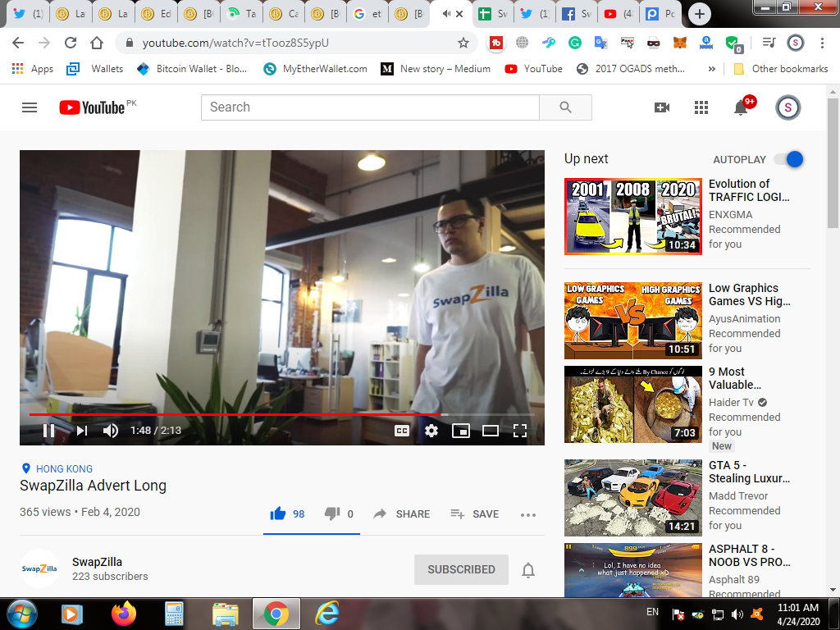Open a new Chrome tab
This screenshot has width=840, height=630.
pyautogui.click(x=699, y=14)
